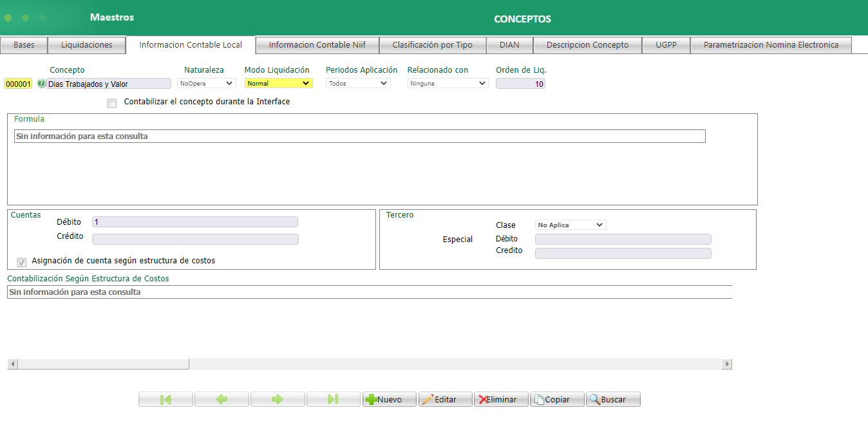Jump to last record arrow button
The width and height of the screenshot is (868, 423).
(x=334, y=399)
